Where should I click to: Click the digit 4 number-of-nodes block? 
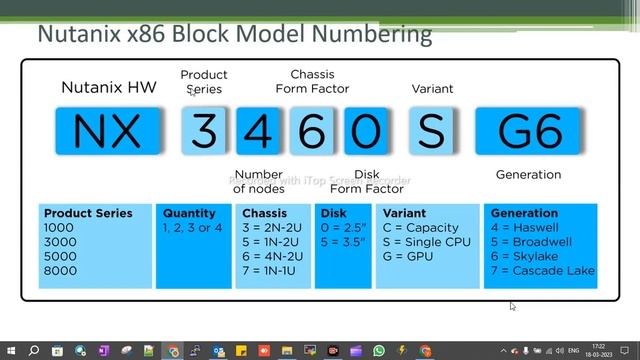pos(258,131)
